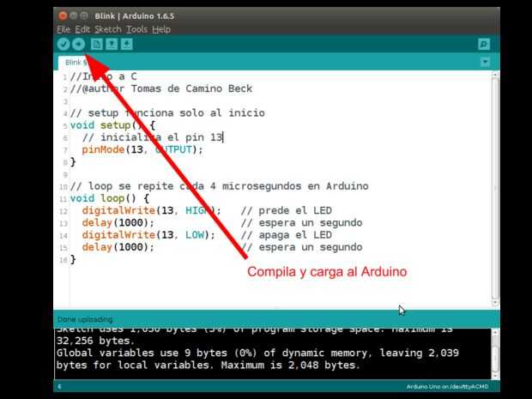Click 'digitalWrite(13, HIGH);' statement

point(152,211)
